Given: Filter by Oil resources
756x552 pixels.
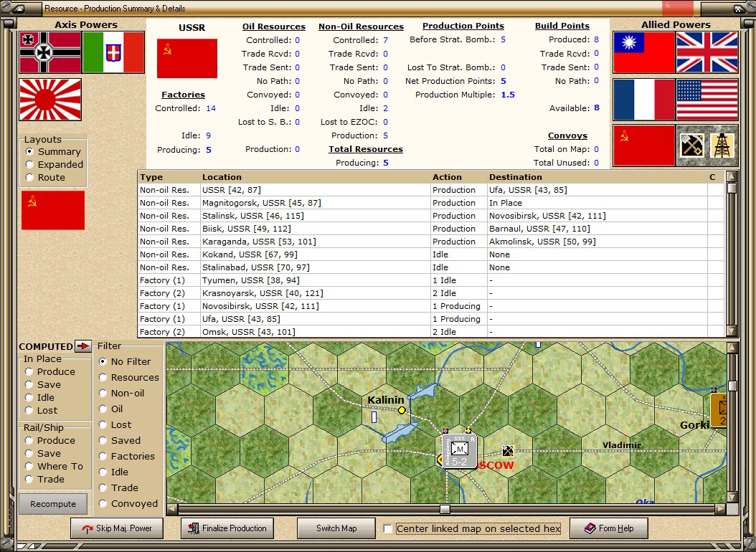Looking at the screenshot, I should 103,409.
